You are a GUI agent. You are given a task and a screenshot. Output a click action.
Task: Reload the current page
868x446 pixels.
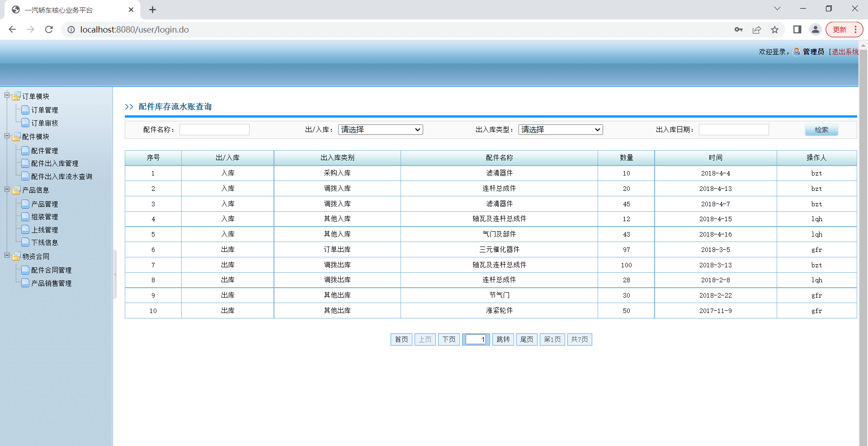coord(49,29)
